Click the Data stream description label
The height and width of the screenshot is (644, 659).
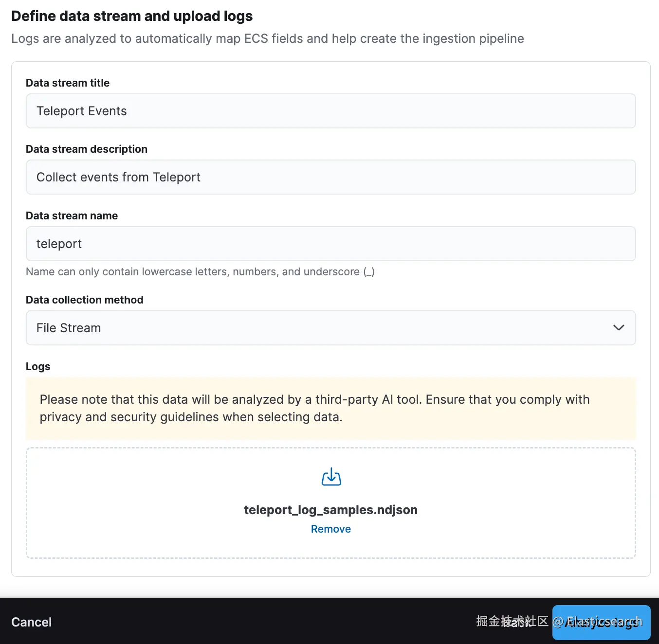pyautogui.click(x=87, y=149)
